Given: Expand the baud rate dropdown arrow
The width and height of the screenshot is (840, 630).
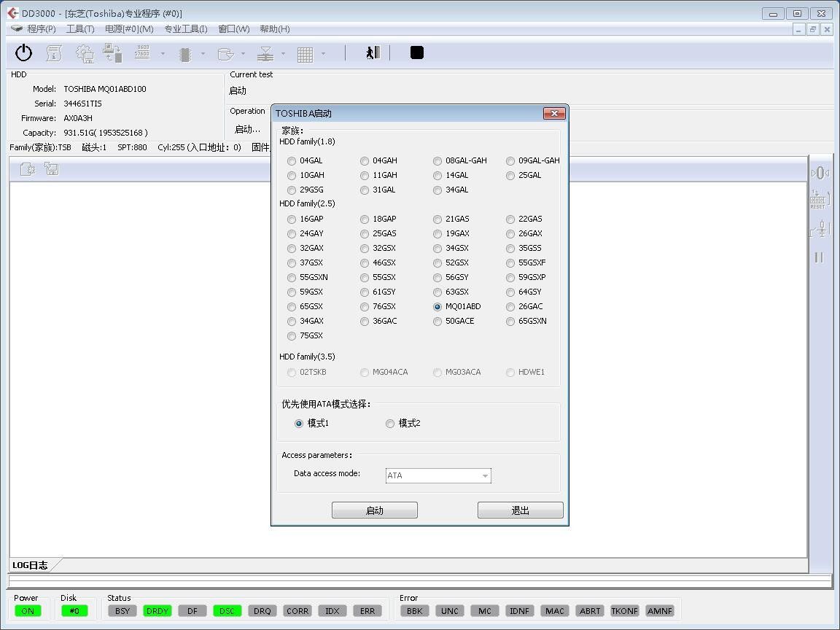Looking at the screenshot, I should (x=163, y=53).
